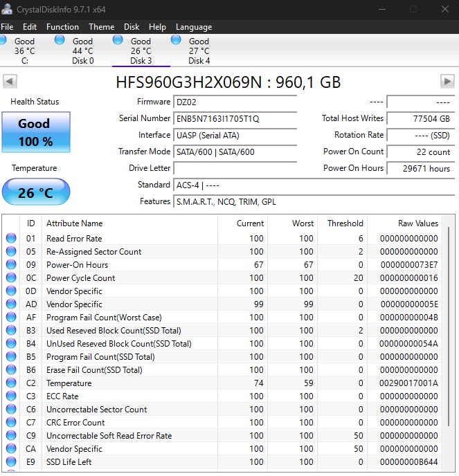Open the Theme menu
The width and height of the screenshot is (459, 476).
click(x=102, y=27)
